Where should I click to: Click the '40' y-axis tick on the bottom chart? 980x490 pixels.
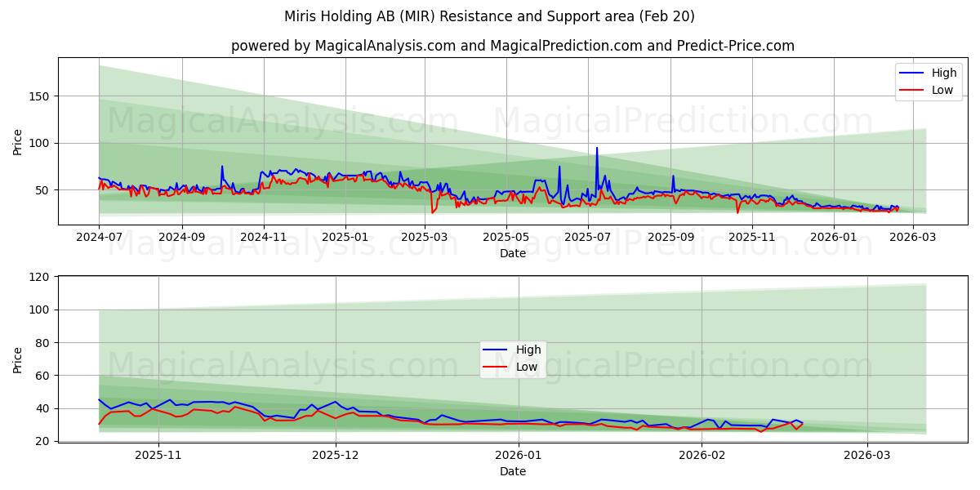(44, 408)
